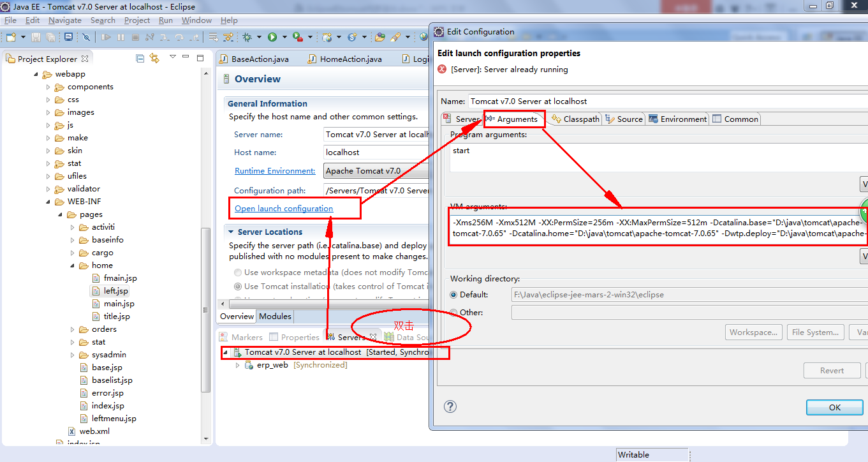Open the New wizard dropdown arrow

22,37
